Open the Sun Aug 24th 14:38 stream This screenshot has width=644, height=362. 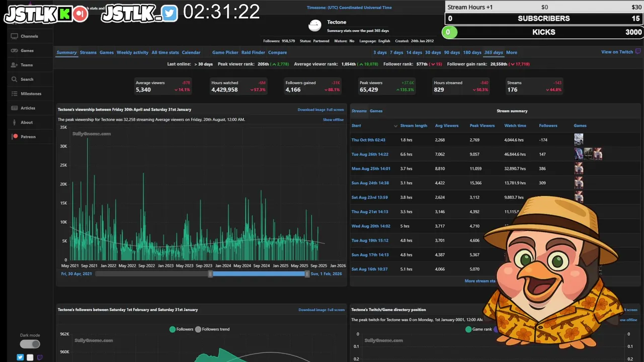(x=370, y=183)
